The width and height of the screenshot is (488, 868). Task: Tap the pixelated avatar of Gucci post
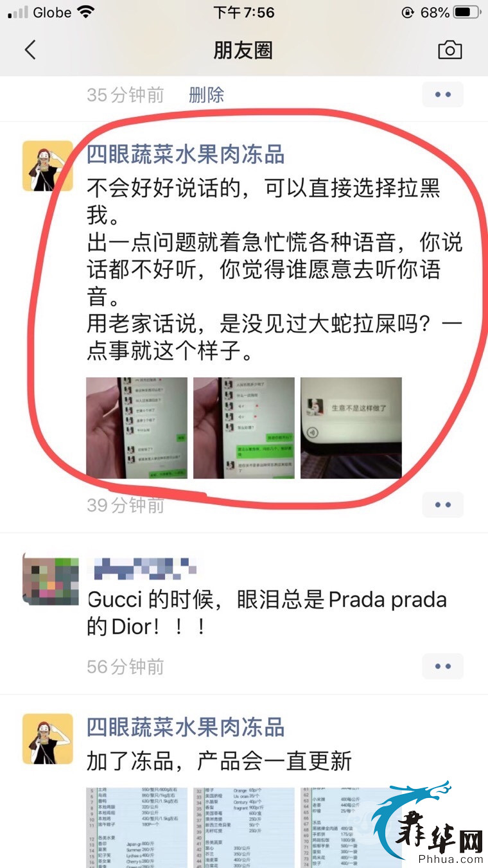(x=50, y=580)
